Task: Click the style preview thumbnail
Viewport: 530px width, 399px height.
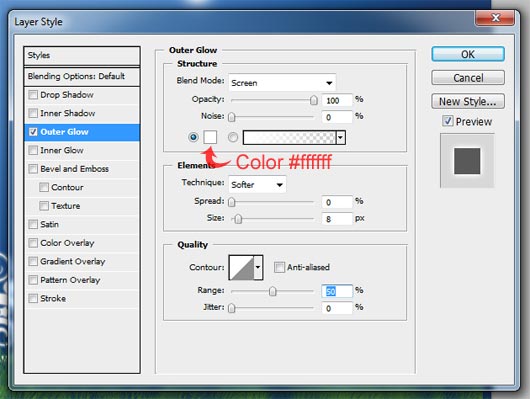Action: [x=467, y=161]
